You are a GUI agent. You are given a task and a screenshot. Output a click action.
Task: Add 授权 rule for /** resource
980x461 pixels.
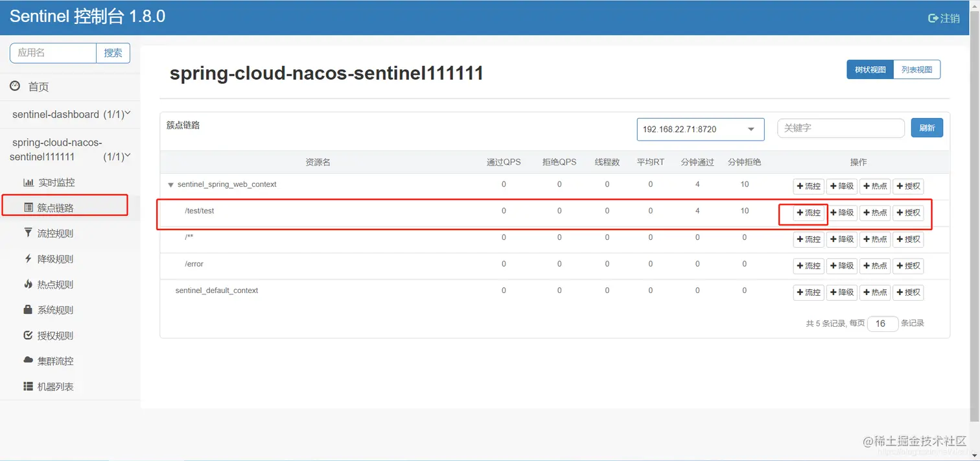point(908,239)
